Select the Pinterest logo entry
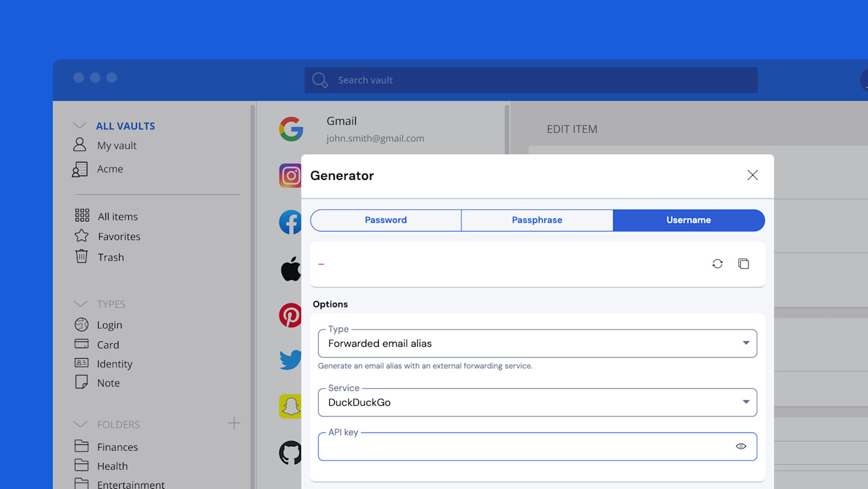The image size is (868, 489). click(290, 315)
